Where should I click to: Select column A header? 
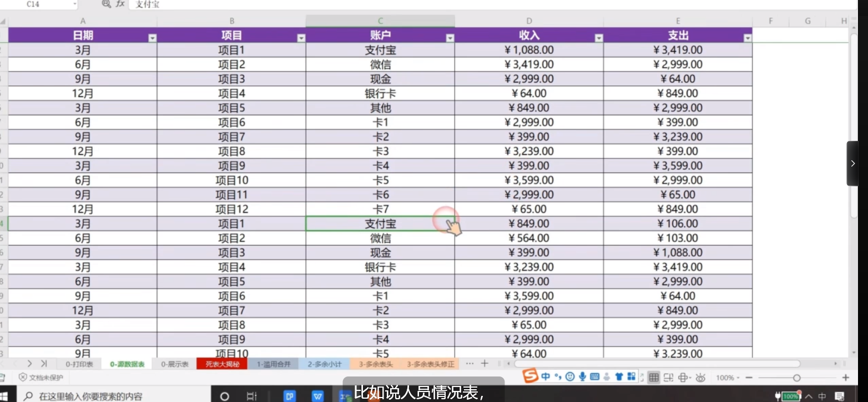pyautogui.click(x=83, y=21)
